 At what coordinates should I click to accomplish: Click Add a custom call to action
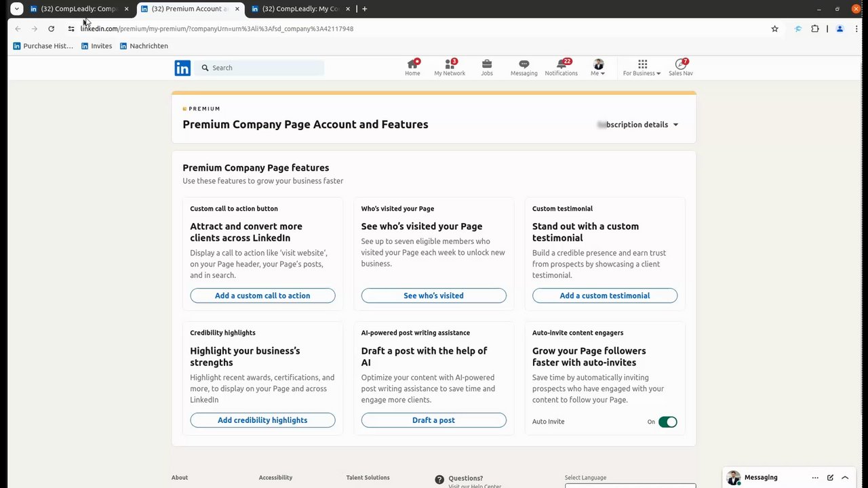tap(262, 296)
